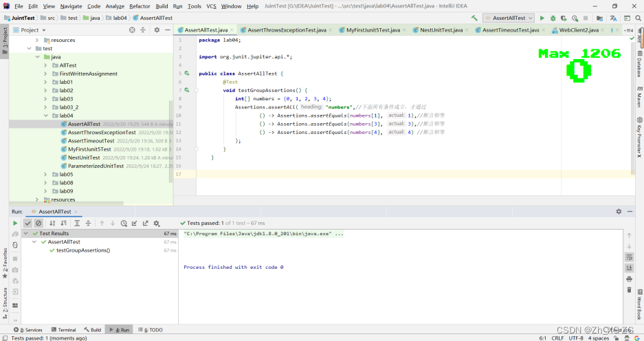This screenshot has height=341, width=644.
Task: Switch to NestUnitTest.java editor tab
Action: point(441,30)
